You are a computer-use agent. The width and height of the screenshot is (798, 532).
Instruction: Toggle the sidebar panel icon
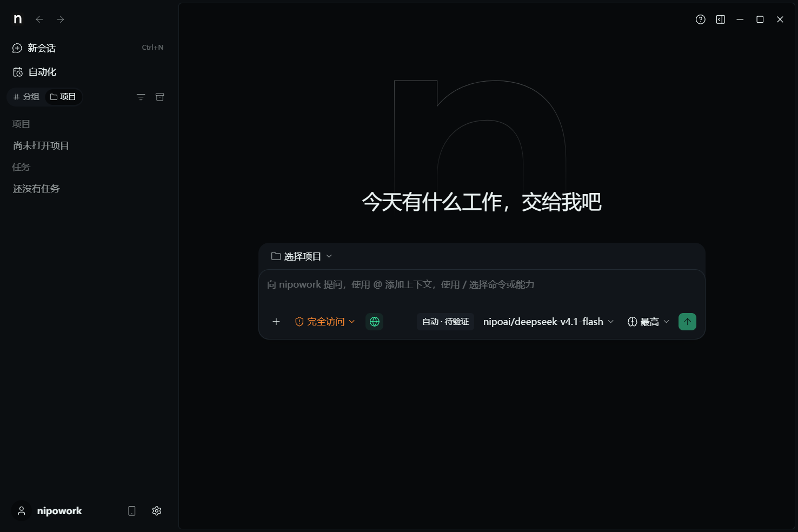[x=721, y=19]
